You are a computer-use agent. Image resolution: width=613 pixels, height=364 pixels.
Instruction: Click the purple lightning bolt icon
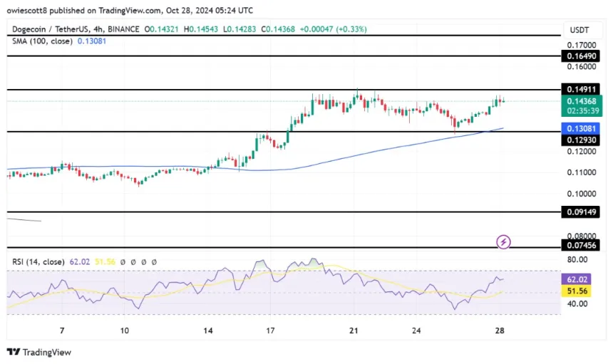(503, 241)
